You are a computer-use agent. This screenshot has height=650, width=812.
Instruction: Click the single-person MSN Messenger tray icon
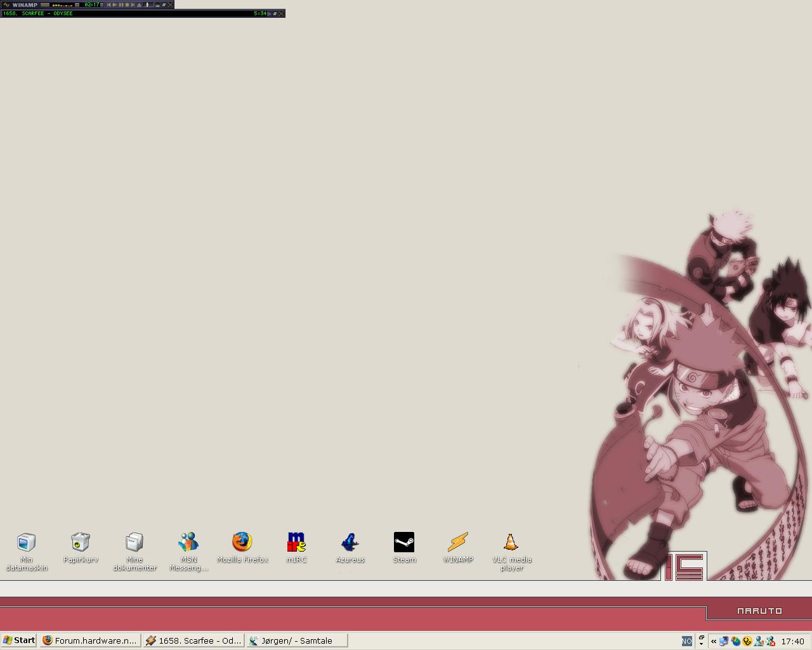coord(759,641)
